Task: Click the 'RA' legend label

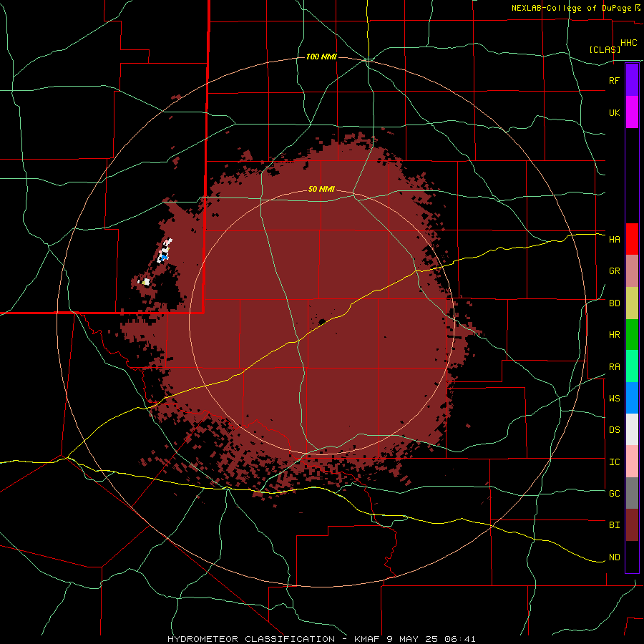Action: click(x=614, y=367)
